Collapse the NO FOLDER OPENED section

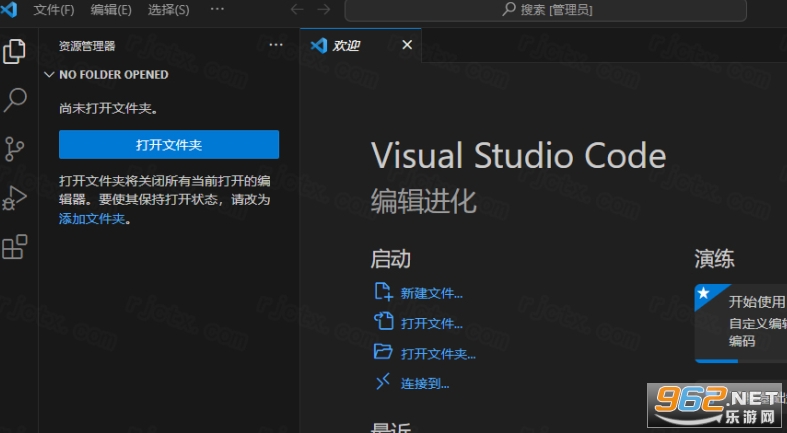[49, 75]
